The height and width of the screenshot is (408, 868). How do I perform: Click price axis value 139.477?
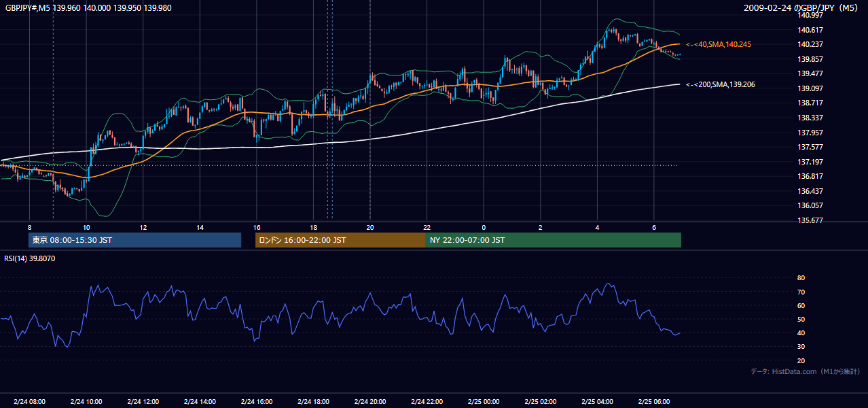(x=810, y=73)
